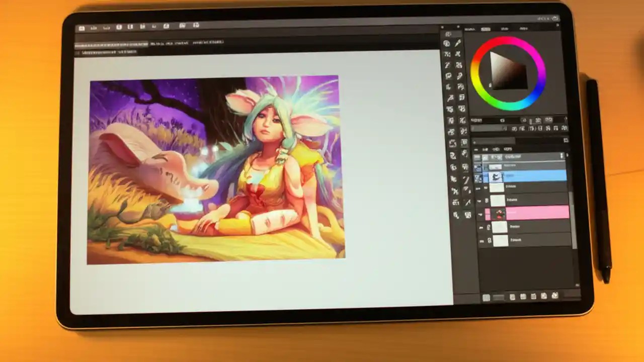The image size is (644, 362).
Task: Click the new layer icon below the layers panel
Action: point(487,297)
